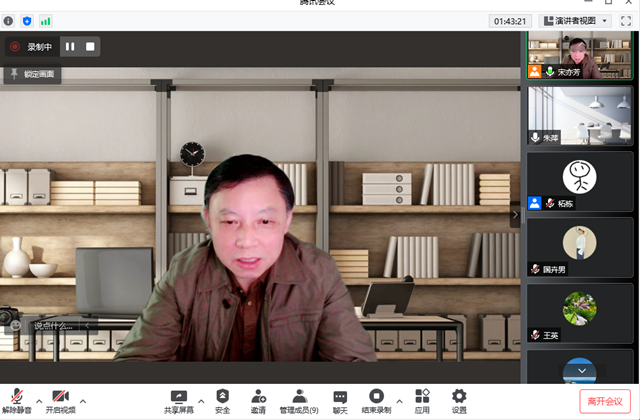
Task: Open the 演讲者视图 view layout dropdown
Action: [x=575, y=21]
